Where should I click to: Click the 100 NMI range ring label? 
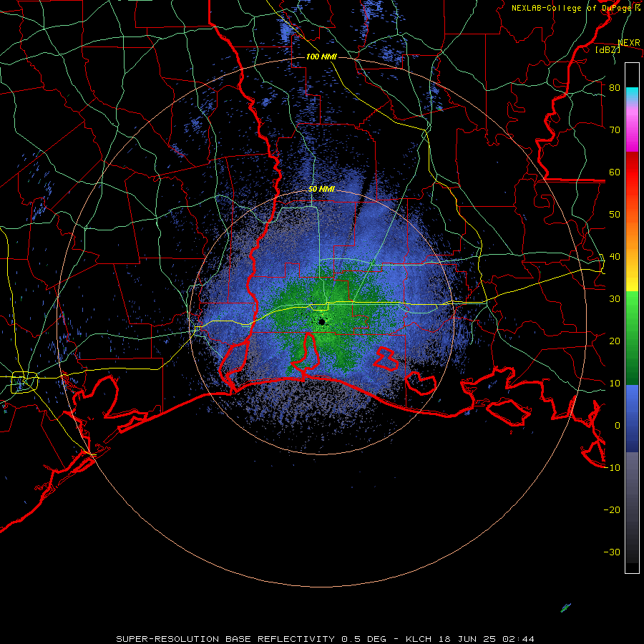click(321, 57)
